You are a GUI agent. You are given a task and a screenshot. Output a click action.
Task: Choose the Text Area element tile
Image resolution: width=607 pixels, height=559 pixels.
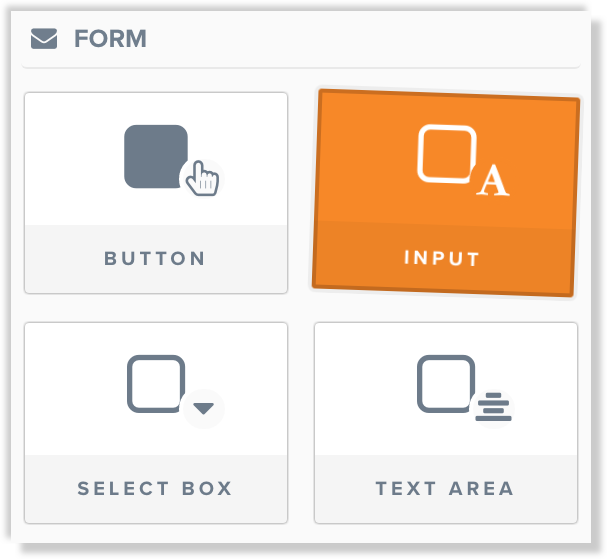coord(446,423)
